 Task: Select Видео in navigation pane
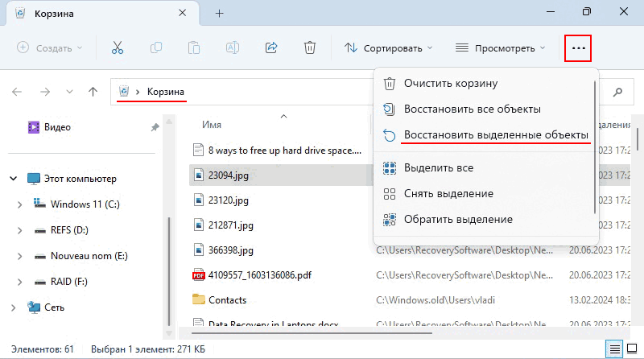57,127
